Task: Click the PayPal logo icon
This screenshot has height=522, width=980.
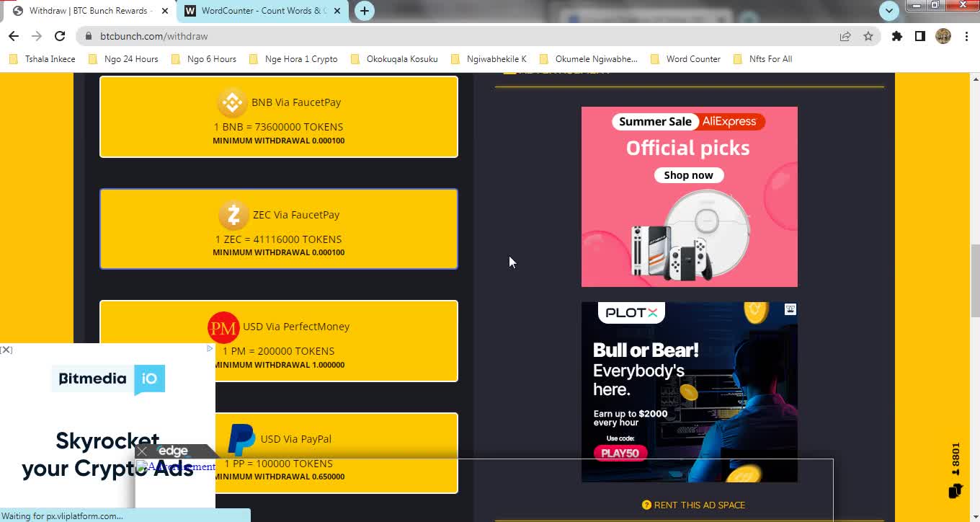Action: click(x=241, y=439)
